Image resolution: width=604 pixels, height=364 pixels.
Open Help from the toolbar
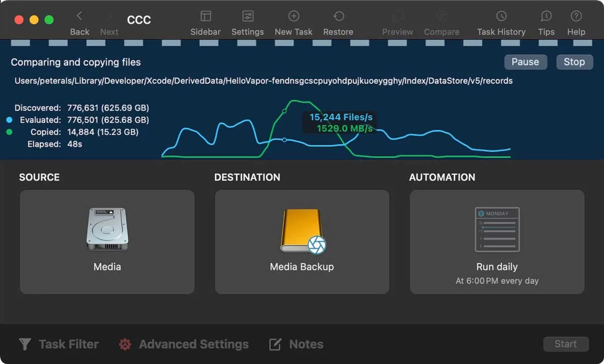pos(576,23)
